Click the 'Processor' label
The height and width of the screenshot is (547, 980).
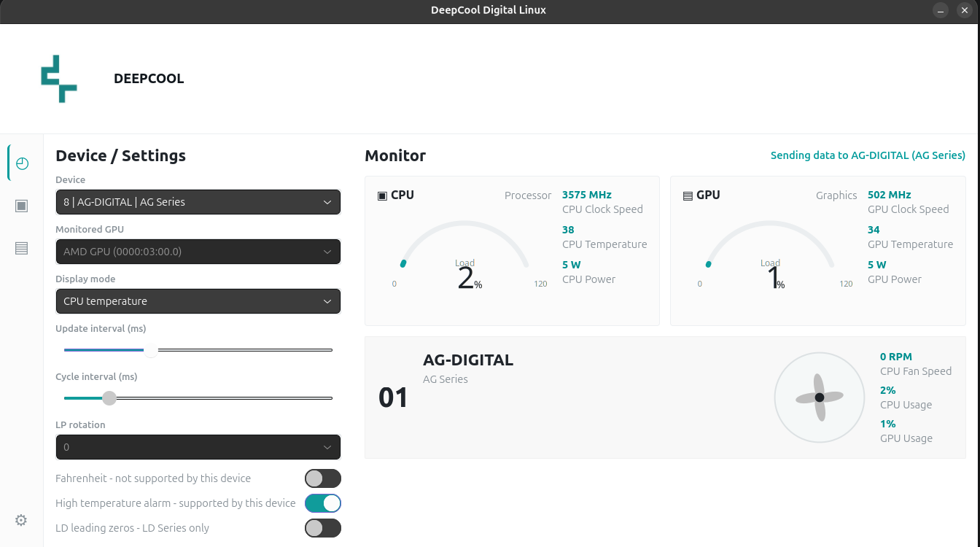pos(528,195)
